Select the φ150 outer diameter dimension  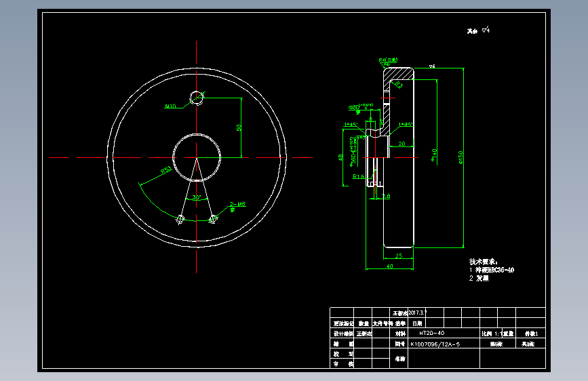point(460,157)
